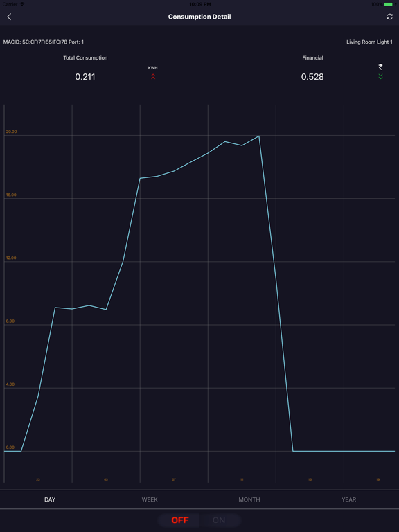Select the total consumption value 0.211

(85, 77)
